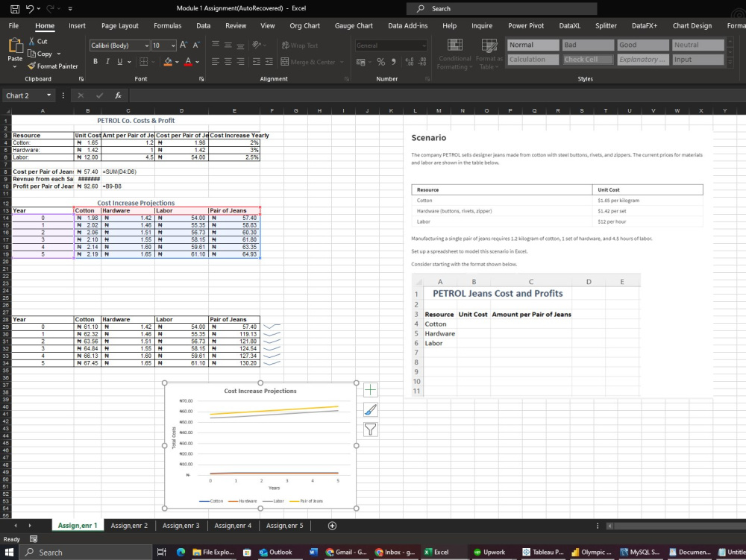The image size is (746, 560).
Task: Open Tableau from the taskbar
Action: pos(543,552)
